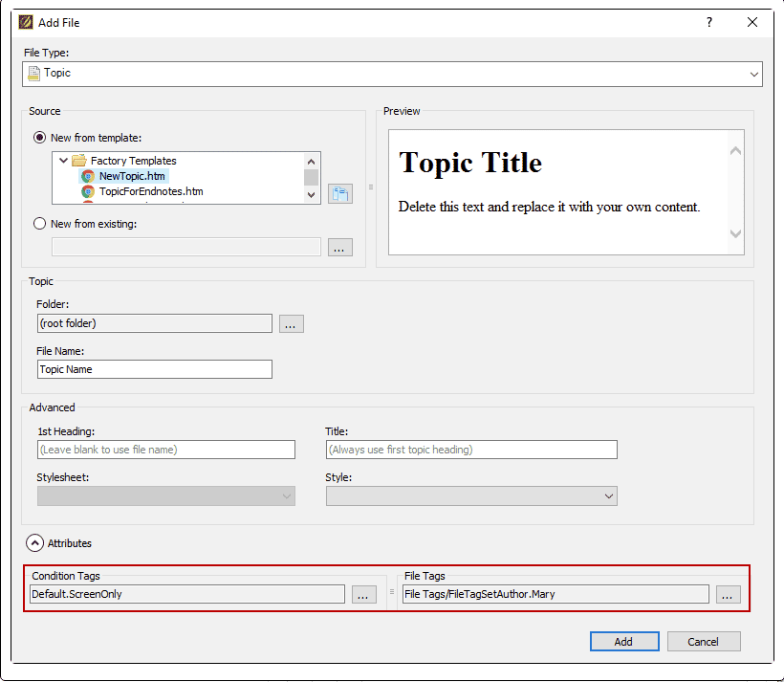Select NewTopic.htm template

[x=132, y=176]
